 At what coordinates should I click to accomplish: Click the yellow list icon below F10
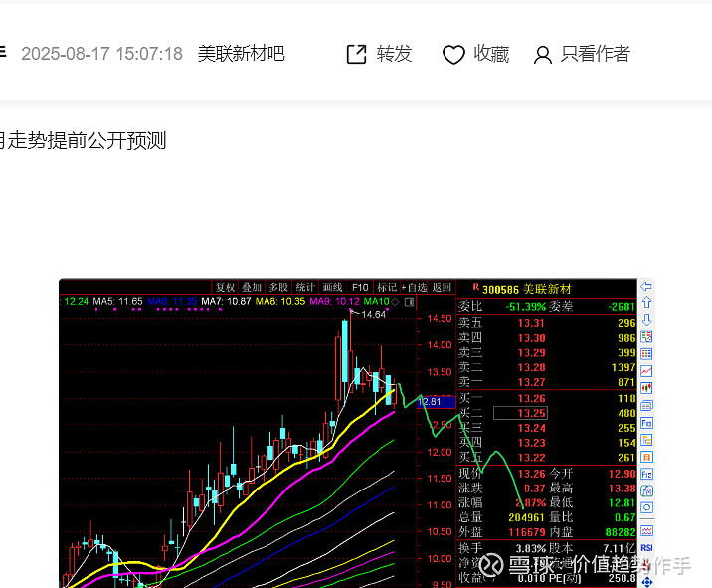tap(646, 440)
